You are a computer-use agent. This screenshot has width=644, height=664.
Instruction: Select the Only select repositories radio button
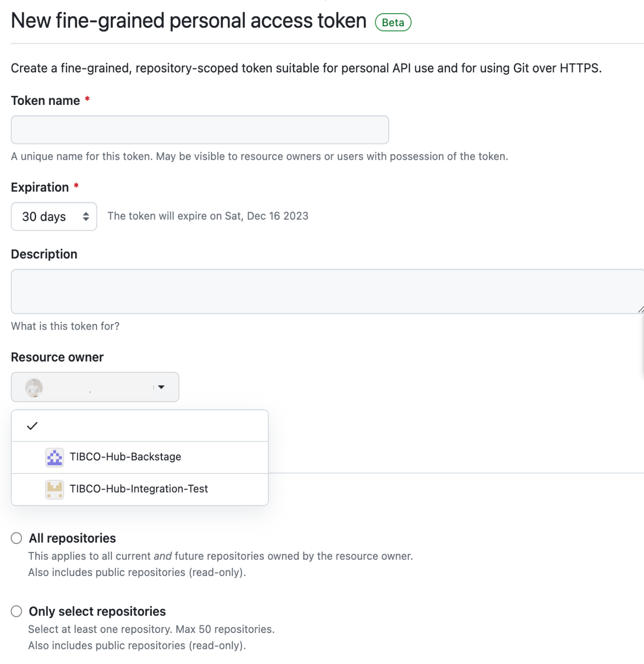pyautogui.click(x=16, y=611)
